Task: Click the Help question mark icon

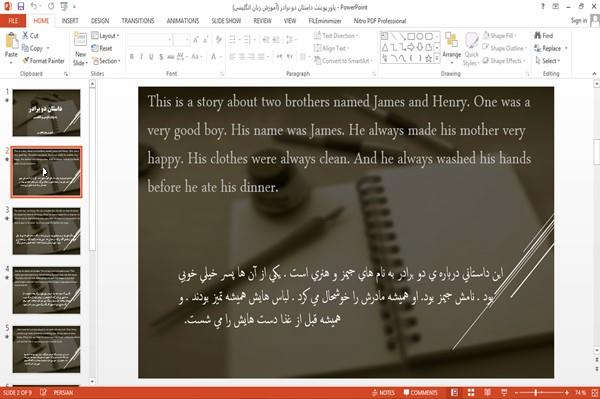Action: [x=543, y=7]
